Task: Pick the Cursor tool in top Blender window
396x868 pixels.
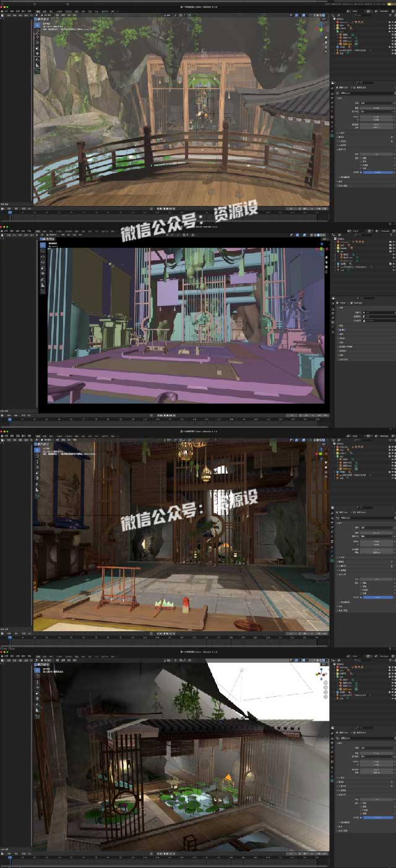Action: [37, 31]
